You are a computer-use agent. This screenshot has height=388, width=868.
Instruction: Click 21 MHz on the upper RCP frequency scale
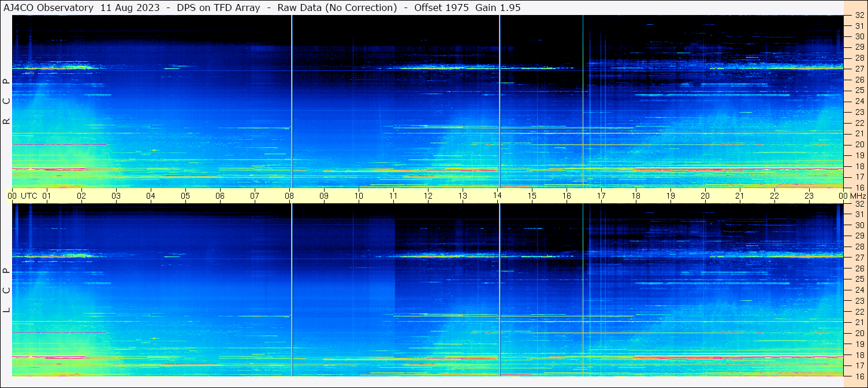click(859, 133)
